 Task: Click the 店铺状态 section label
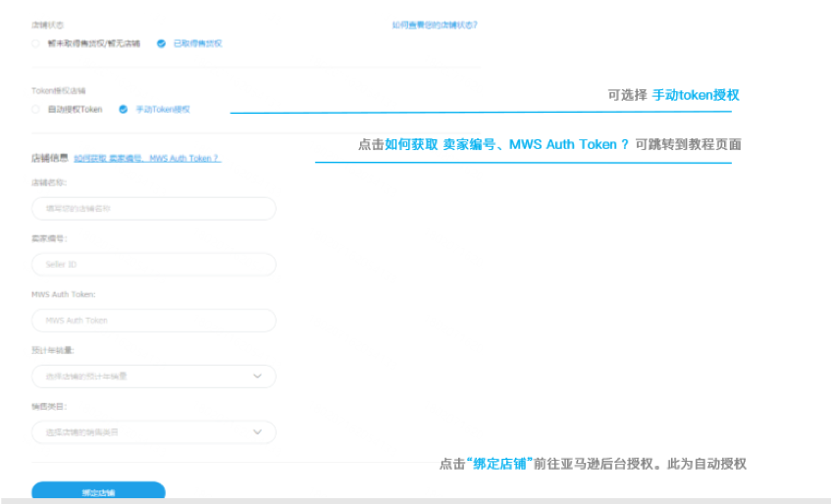(x=47, y=25)
